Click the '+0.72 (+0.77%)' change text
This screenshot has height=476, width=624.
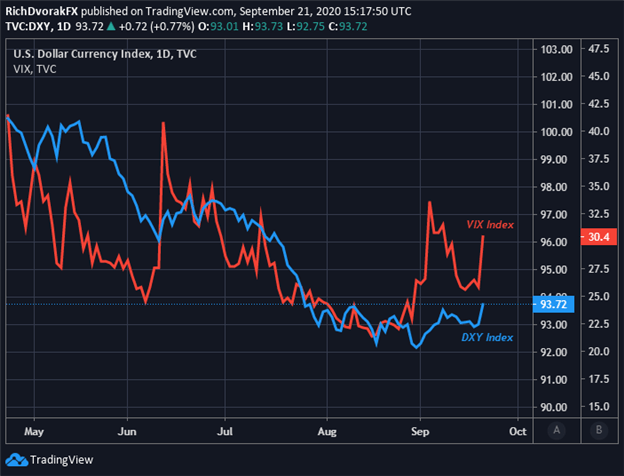[157, 27]
